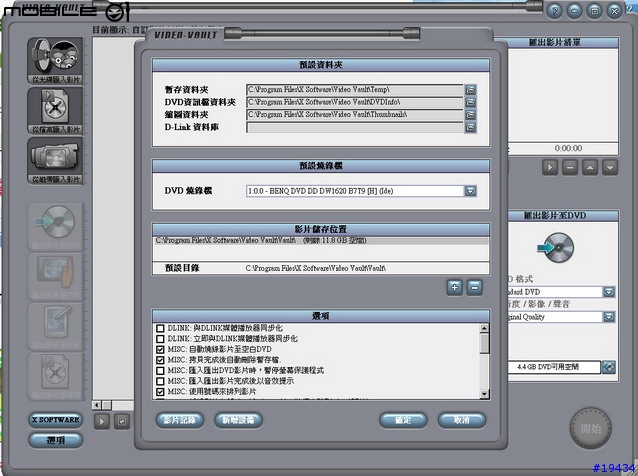This screenshot has width=638, height=476.
Task: Browse for the DVD info folder
Action: (470, 102)
